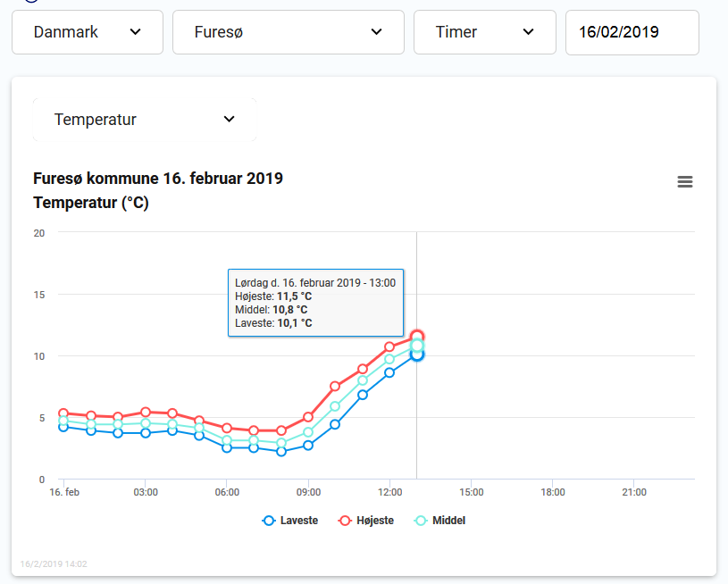Screen dimensions: 728x584
Task: Click the Højeste data point at 03:00
Action: 146,412
